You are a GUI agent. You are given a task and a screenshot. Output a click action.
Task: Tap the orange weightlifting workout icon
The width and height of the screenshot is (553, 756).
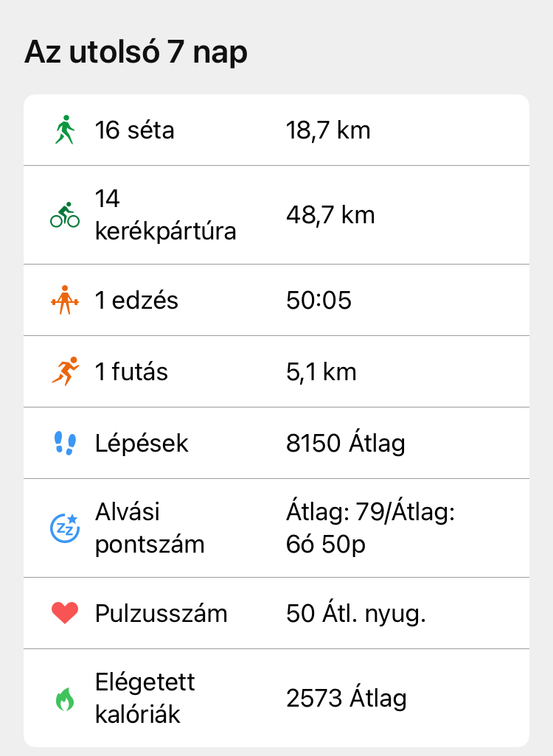[65, 300]
